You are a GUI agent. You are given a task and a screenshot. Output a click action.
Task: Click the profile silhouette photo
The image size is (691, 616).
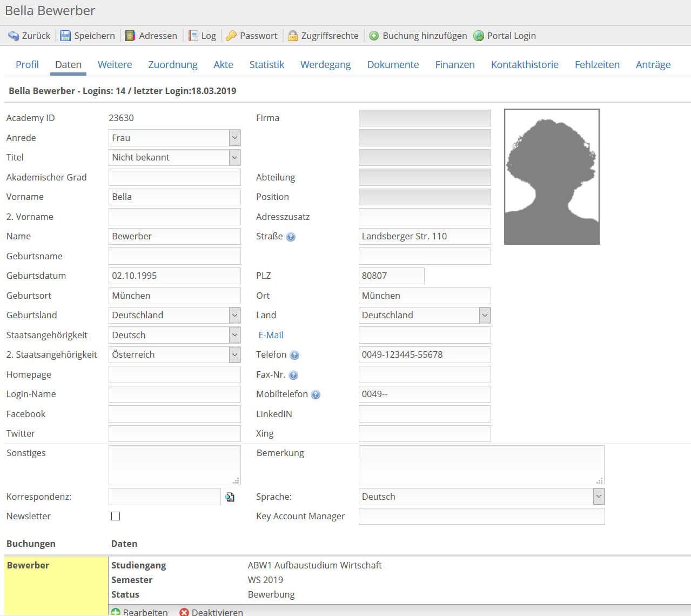point(552,177)
